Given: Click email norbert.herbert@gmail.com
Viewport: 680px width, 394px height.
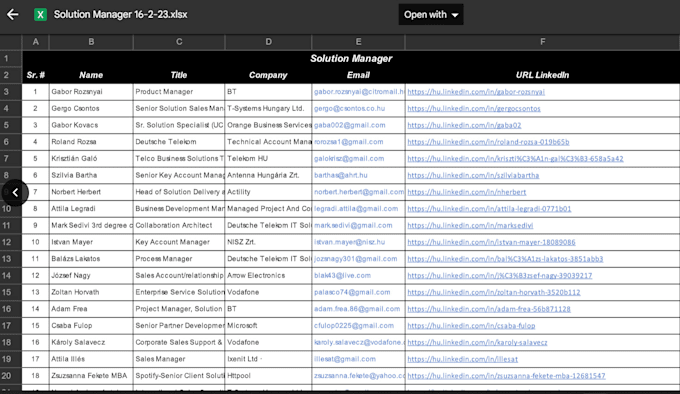Looking at the screenshot, I should click(x=359, y=192).
